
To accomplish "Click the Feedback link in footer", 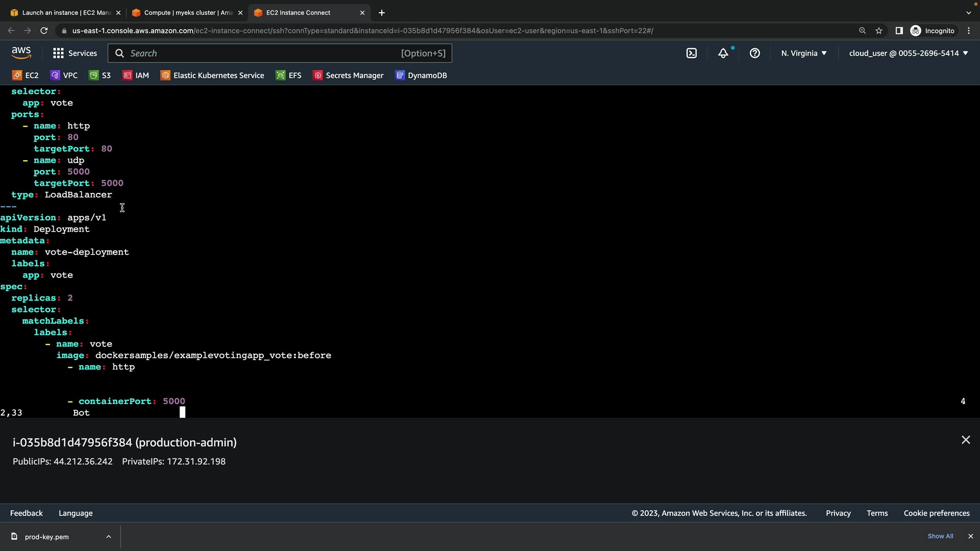I will point(27,513).
